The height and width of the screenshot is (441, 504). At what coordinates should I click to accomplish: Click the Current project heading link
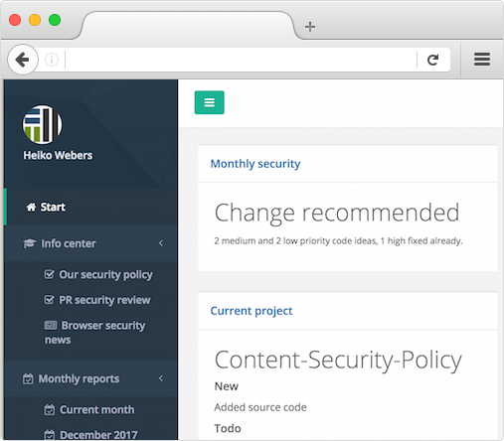click(x=252, y=311)
